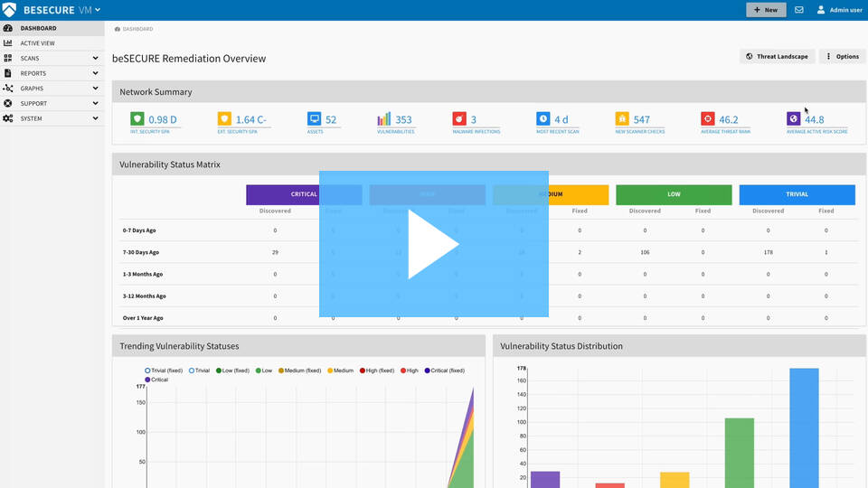Click the blue TRIVIAL column header
This screenshot has width=868, height=488.
coord(797,194)
